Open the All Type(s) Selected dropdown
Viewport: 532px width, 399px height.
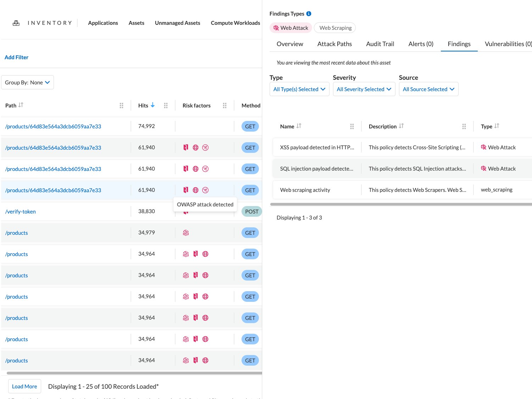[x=299, y=89]
